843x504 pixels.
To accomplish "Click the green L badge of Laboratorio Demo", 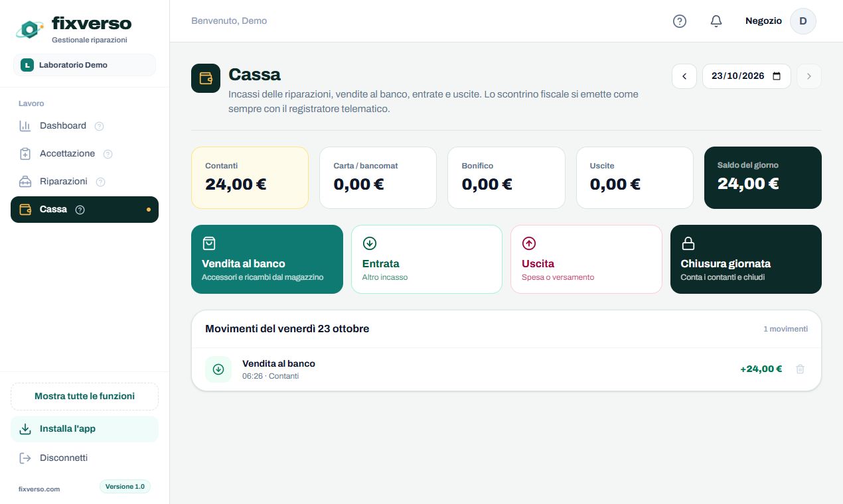I will pyautogui.click(x=27, y=65).
